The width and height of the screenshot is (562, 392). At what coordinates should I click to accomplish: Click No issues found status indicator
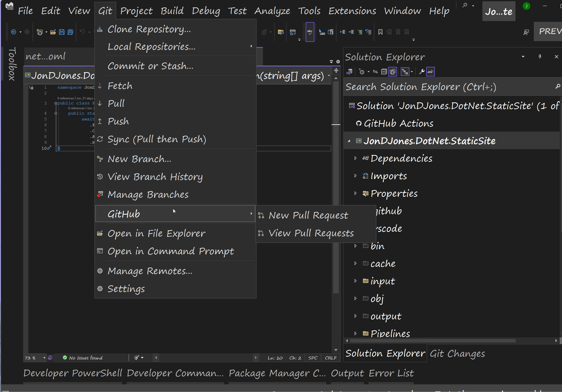(x=83, y=358)
